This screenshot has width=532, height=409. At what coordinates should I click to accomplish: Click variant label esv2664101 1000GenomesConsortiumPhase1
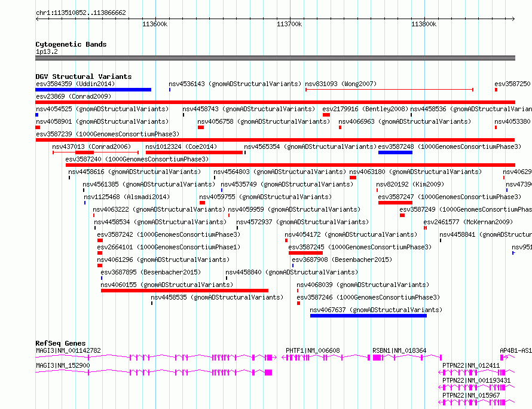169,247
